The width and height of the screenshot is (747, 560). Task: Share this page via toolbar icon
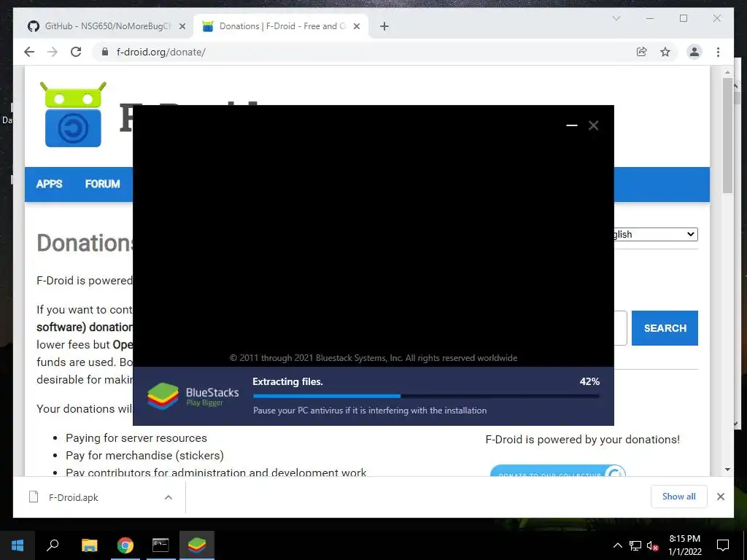(x=642, y=52)
